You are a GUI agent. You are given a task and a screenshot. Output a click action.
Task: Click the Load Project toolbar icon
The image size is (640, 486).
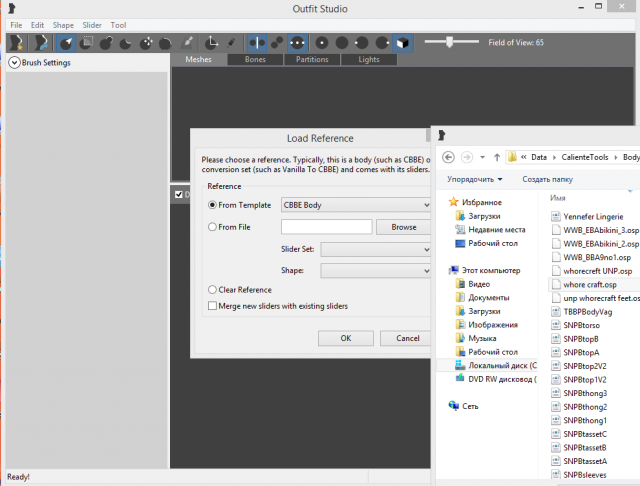pos(41,42)
